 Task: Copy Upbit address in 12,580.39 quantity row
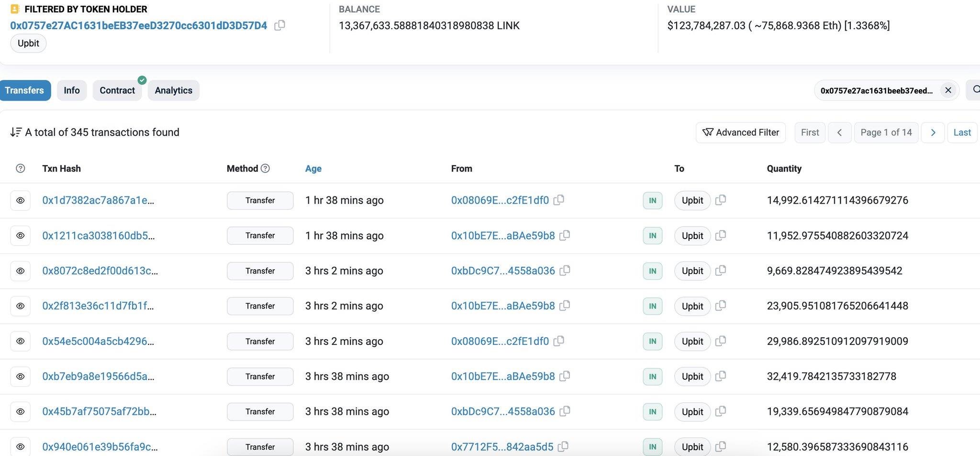(721, 446)
